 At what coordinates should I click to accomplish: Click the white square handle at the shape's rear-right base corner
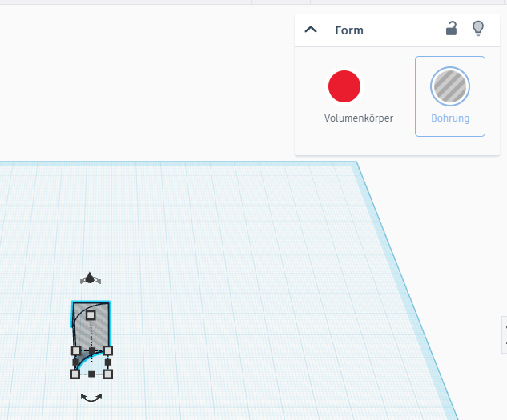coord(108,350)
